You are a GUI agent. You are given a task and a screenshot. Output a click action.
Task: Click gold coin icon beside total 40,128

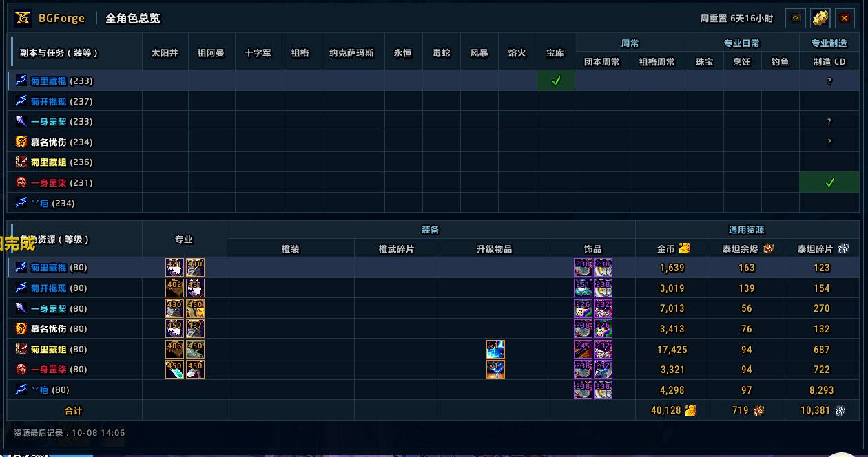pyautogui.click(x=690, y=410)
